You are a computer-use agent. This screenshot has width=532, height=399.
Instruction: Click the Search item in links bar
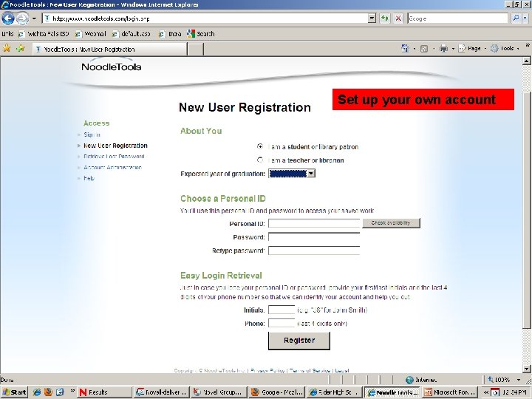pyautogui.click(x=201, y=34)
